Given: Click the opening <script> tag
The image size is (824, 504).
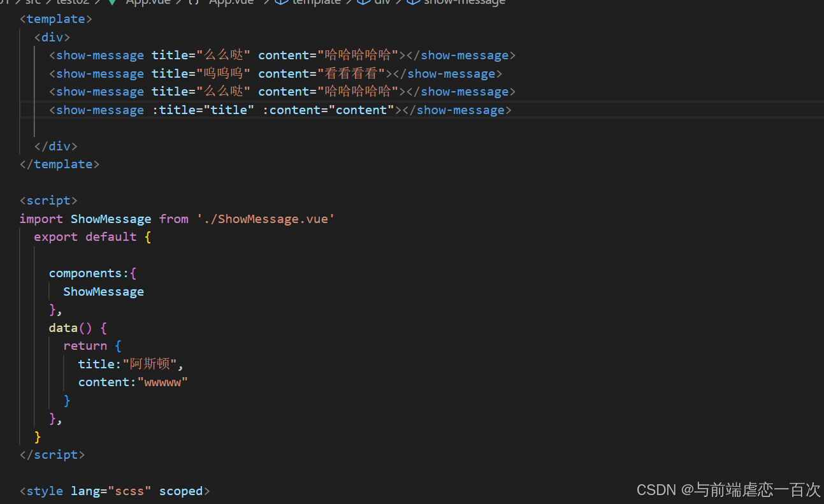Looking at the screenshot, I should [x=48, y=201].
